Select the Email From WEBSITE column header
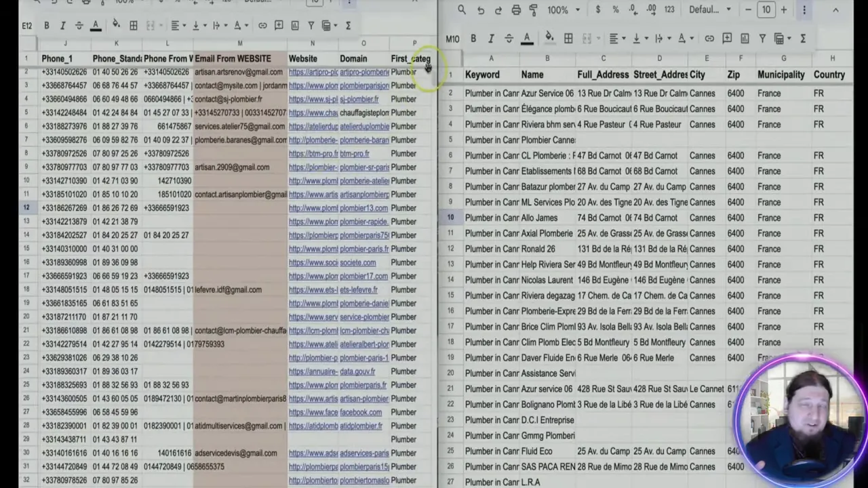The image size is (868, 488). (240, 59)
